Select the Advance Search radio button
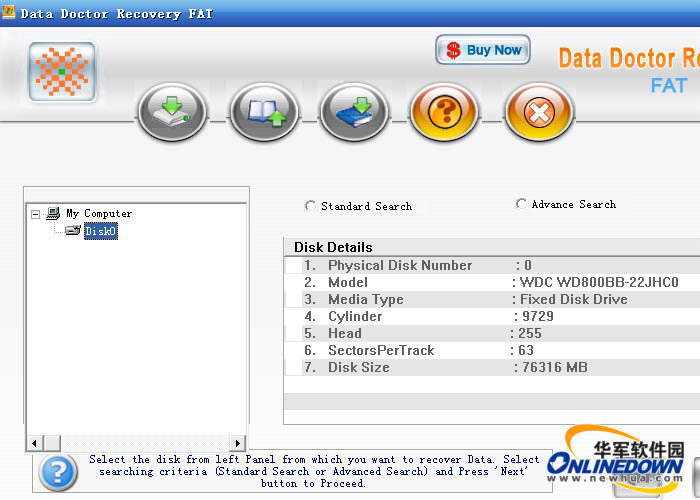The height and width of the screenshot is (500, 700). [x=521, y=204]
